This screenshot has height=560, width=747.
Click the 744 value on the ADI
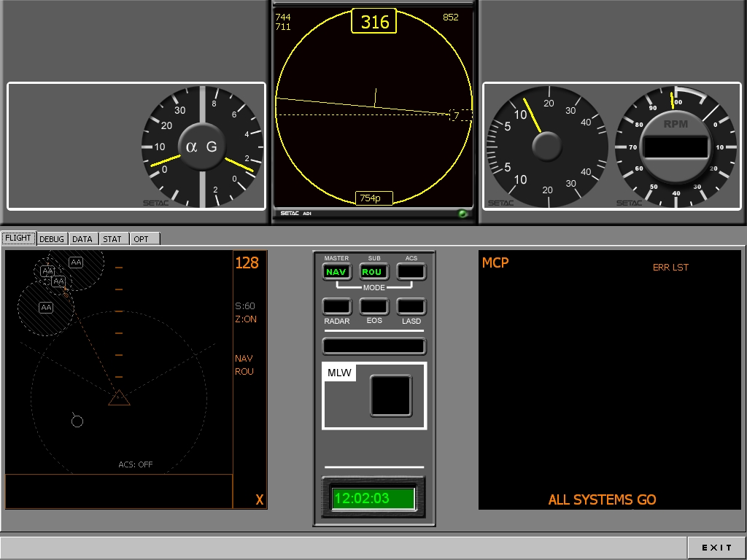[283, 17]
